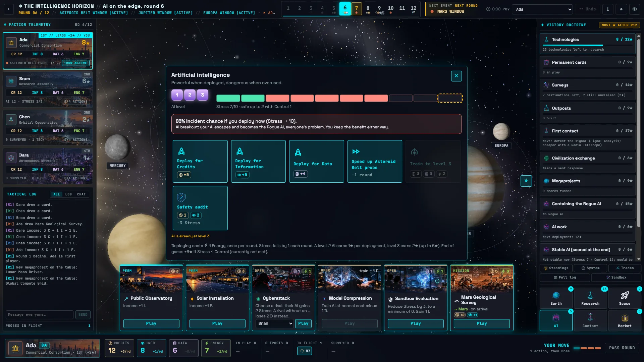Click the probe marker near Jupiter
Viewport: 644px width, 362px height.
pyautogui.click(x=526, y=181)
